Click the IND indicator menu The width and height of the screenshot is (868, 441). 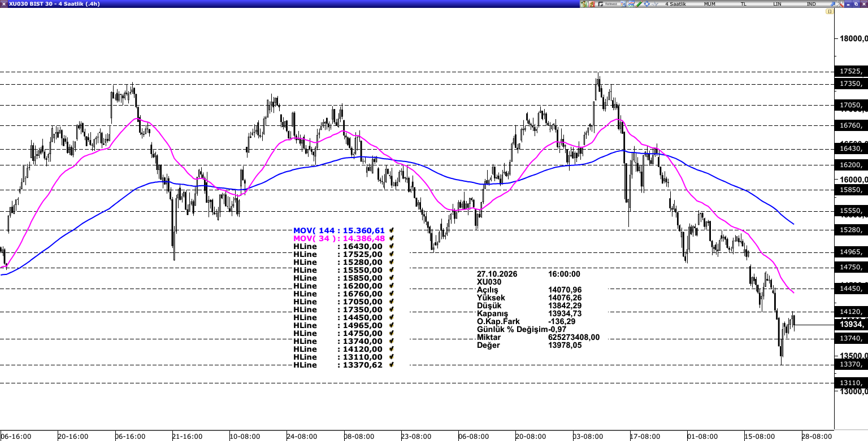tap(811, 4)
